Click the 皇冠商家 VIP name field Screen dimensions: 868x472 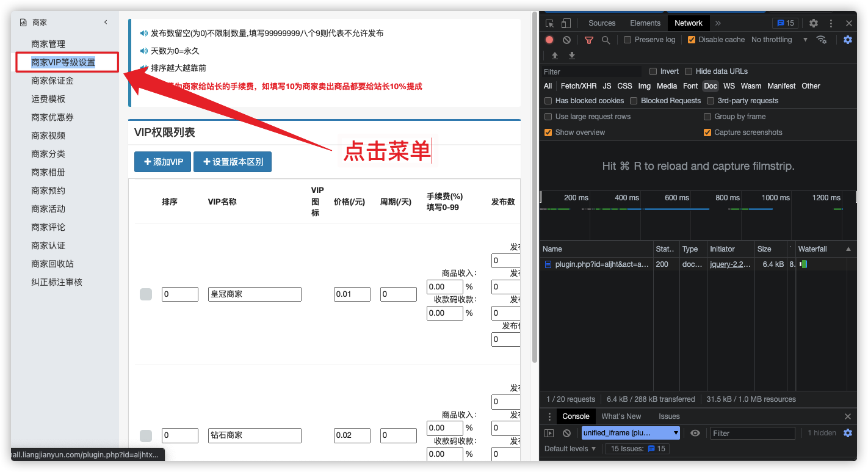coord(255,294)
